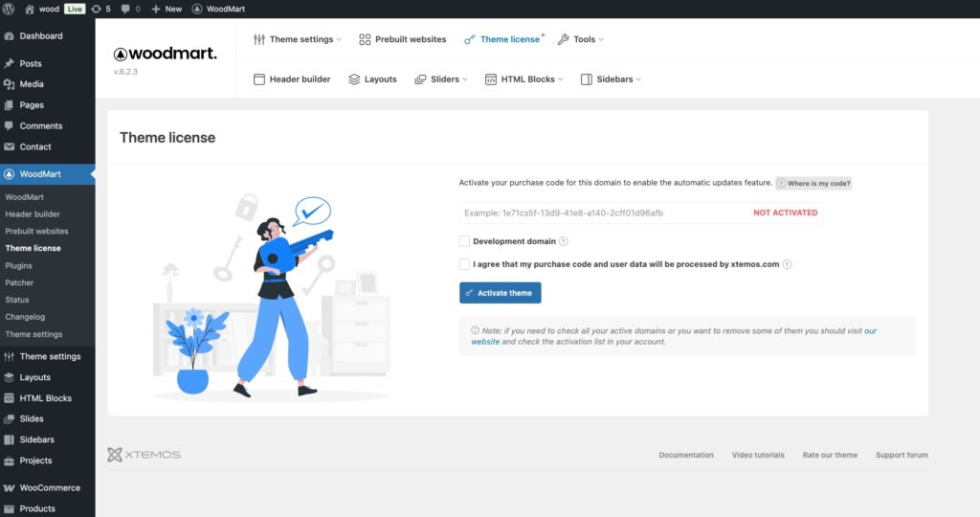Open Patcher in WoodMart submenu
980x517 pixels.
[x=19, y=282]
